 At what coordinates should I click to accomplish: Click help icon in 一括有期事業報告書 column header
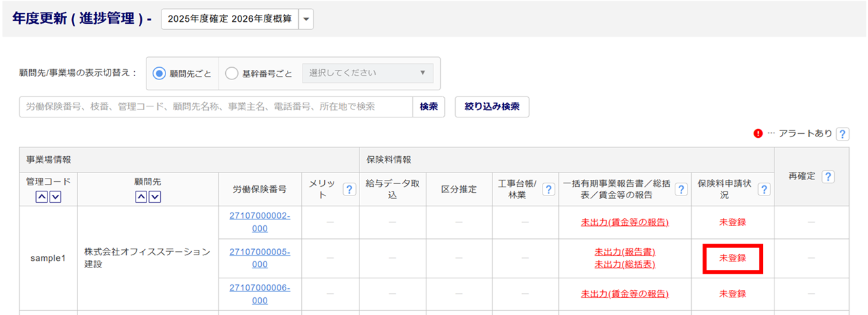(x=681, y=189)
